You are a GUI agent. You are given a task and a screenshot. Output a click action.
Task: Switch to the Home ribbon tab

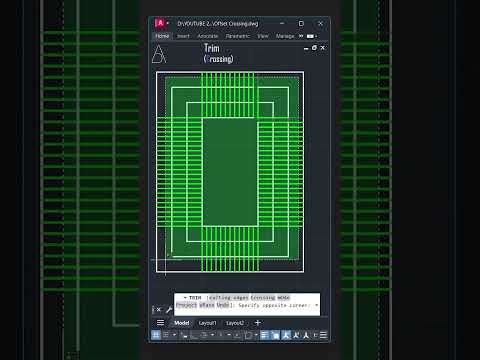[x=162, y=36]
